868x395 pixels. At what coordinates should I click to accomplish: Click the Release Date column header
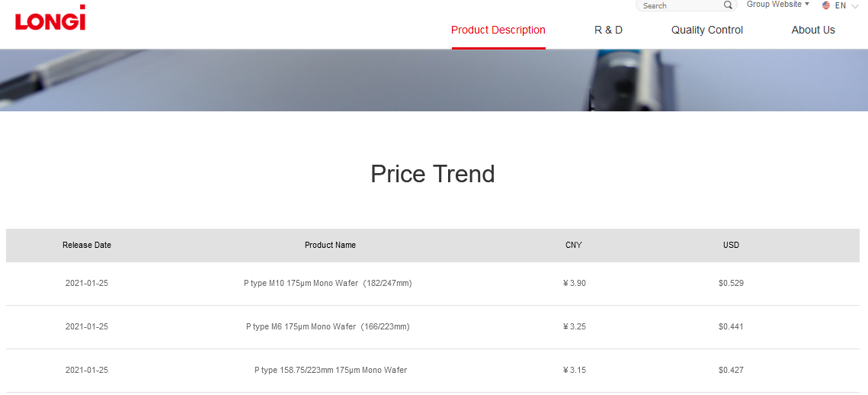click(87, 246)
